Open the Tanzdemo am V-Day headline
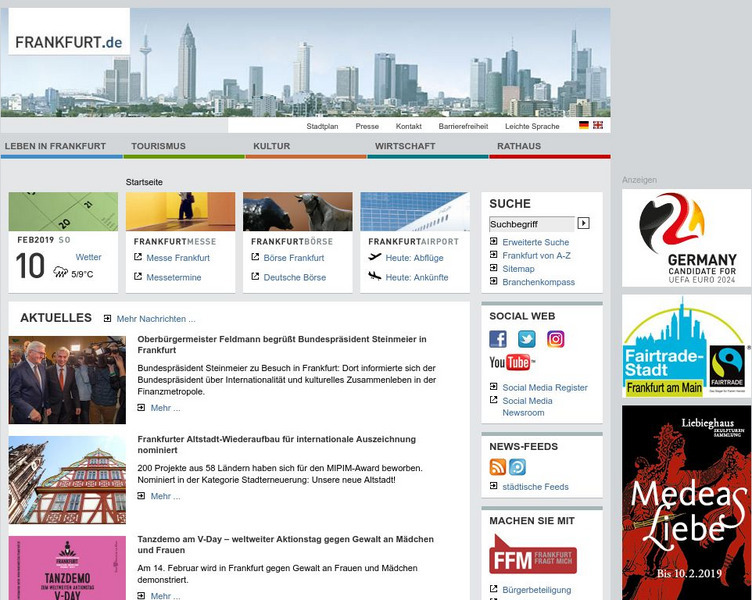Screen dimensions: 752x600 click(x=285, y=544)
